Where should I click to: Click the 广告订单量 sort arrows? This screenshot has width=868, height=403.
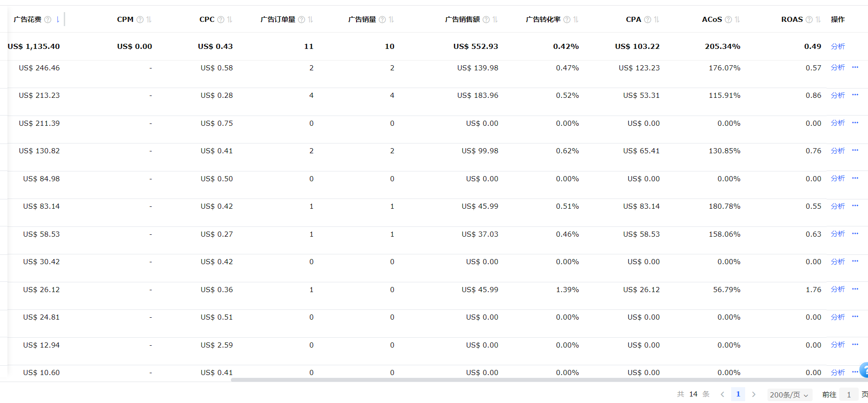pos(310,20)
